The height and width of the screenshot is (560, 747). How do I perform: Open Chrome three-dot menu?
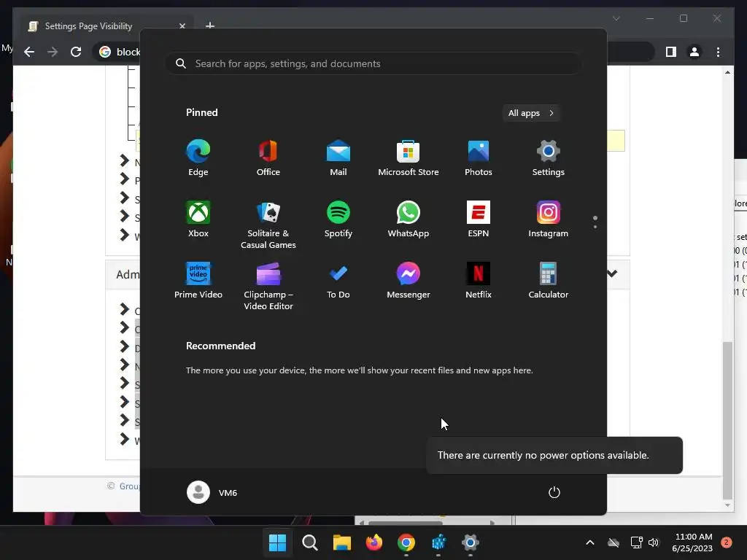point(718,52)
